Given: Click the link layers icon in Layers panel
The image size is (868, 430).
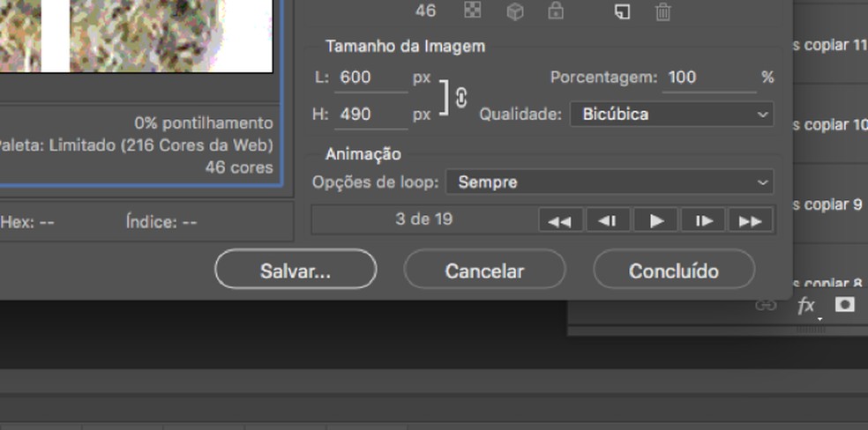Looking at the screenshot, I should point(766,305).
